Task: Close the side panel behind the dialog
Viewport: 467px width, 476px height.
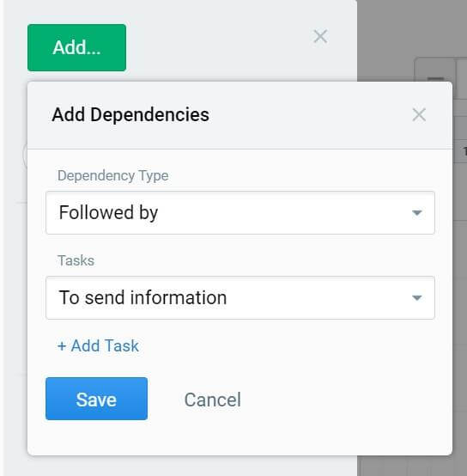Action: (x=320, y=36)
